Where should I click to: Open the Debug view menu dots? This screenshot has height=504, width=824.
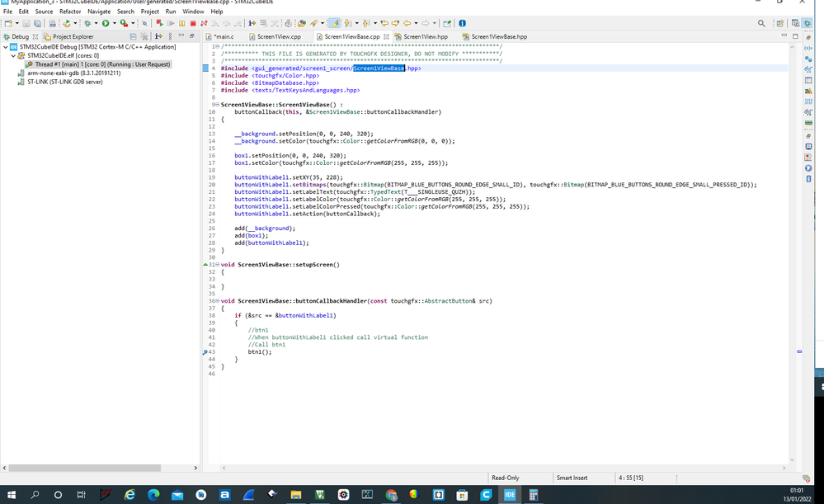point(170,36)
